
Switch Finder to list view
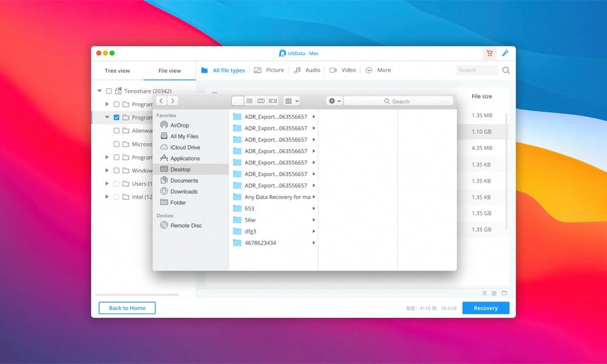point(249,101)
